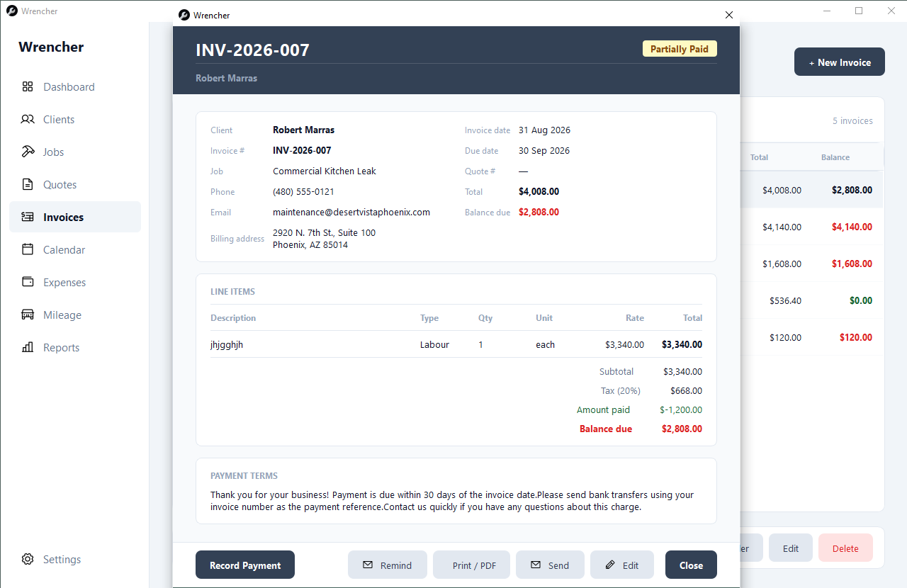Click the Partially Paid status badge
The height and width of the screenshot is (588, 907).
pyautogui.click(x=680, y=49)
